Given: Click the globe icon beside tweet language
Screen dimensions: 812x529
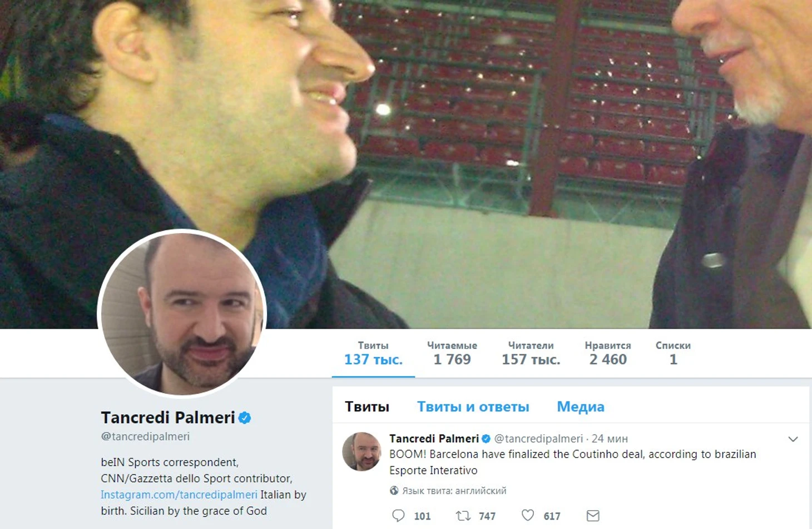Looking at the screenshot, I should coord(394,491).
